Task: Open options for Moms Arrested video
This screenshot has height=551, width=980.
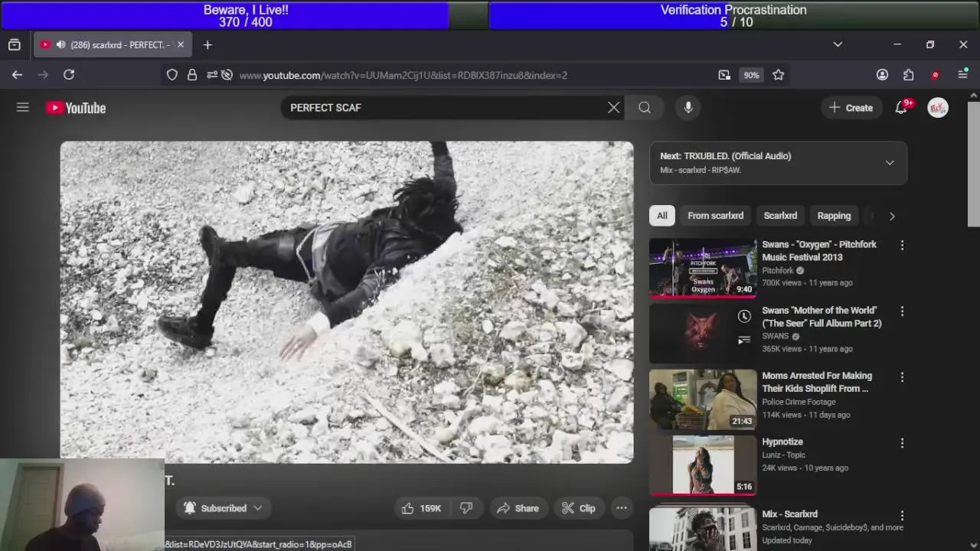Action: [902, 377]
